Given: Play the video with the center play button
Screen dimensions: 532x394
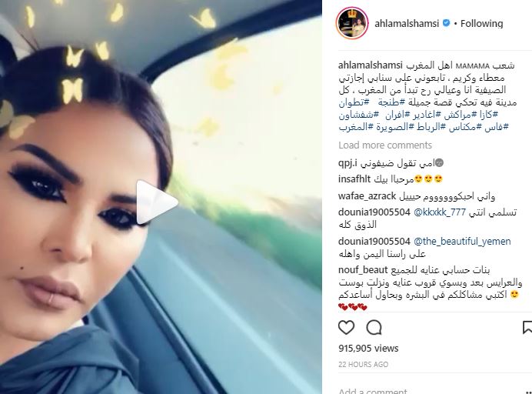Looking at the screenshot, I should pyautogui.click(x=157, y=202).
